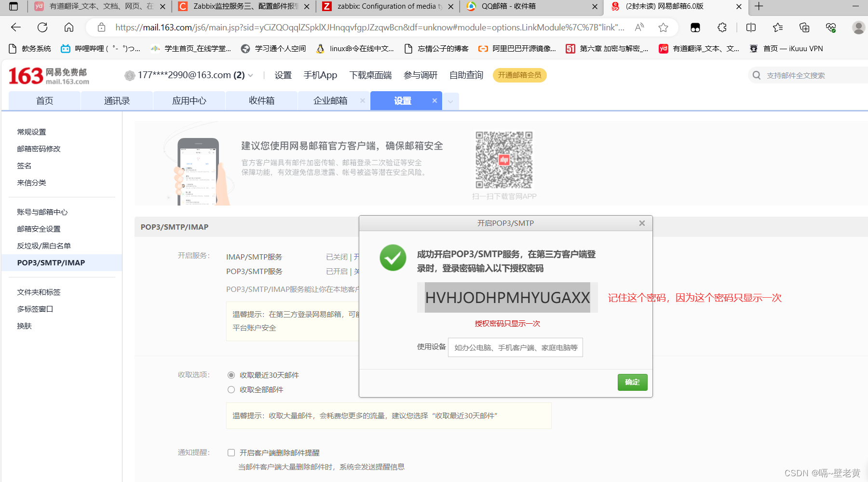View site info lock icon
Image resolution: width=868 pixels, height=482 pixels.
click(x=101, y=28)
